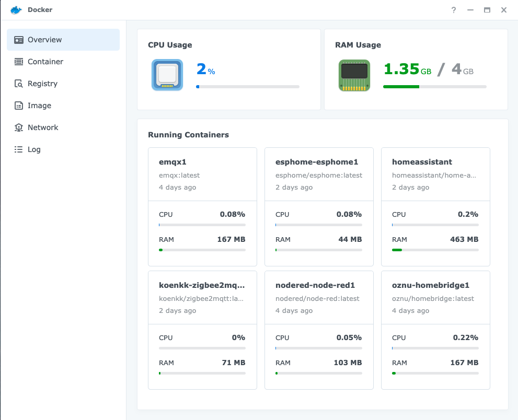Go to the Container section
This screenshot has width=518, height=420.
click(x=63, y=62)
